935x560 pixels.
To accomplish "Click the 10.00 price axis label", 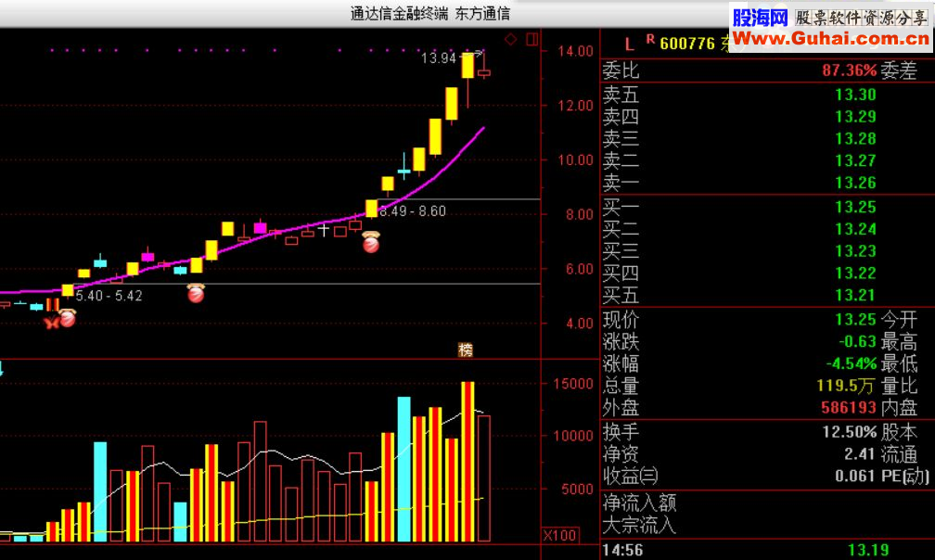I will pyautogui.click(x=575, y=160).
